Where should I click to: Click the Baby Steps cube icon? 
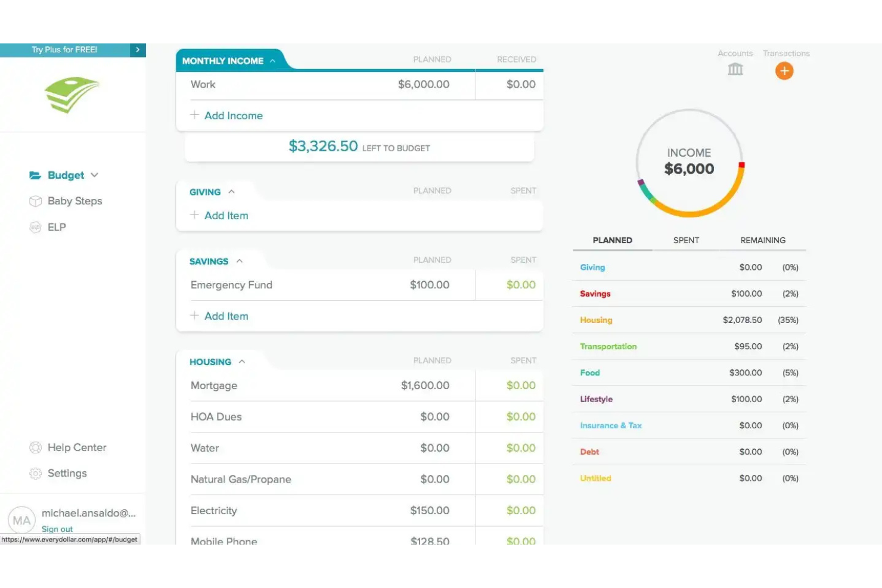point(35,201)
